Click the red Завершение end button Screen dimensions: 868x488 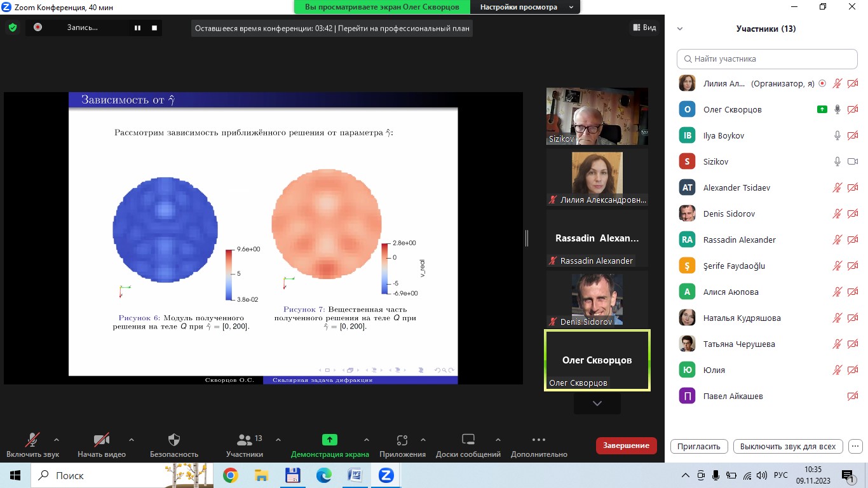(626, 445)
